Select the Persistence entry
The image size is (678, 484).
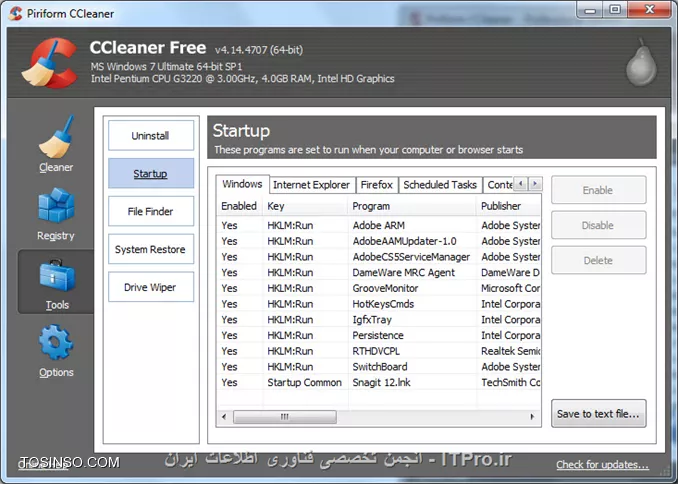tap(378, 335)
